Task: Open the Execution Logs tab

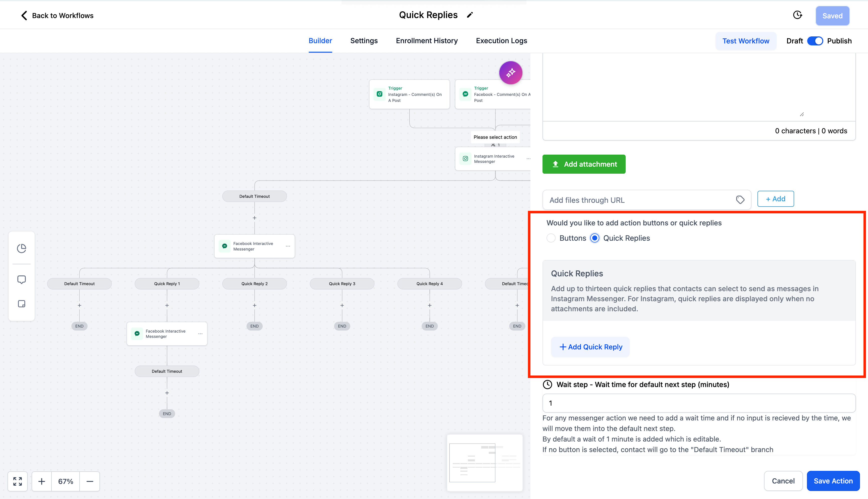Action: (501, 41)
